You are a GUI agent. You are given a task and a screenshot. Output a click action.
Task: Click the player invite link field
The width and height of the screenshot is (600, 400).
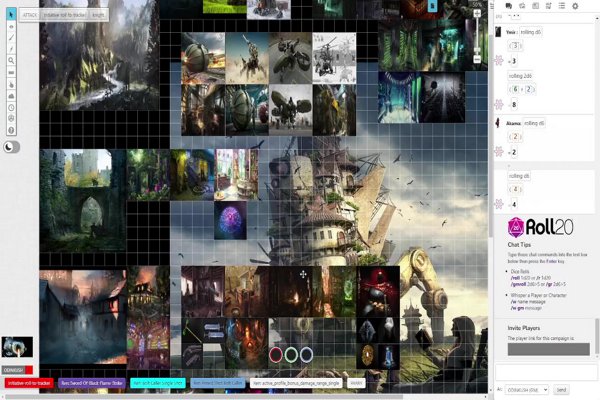[x=548, y=349]
